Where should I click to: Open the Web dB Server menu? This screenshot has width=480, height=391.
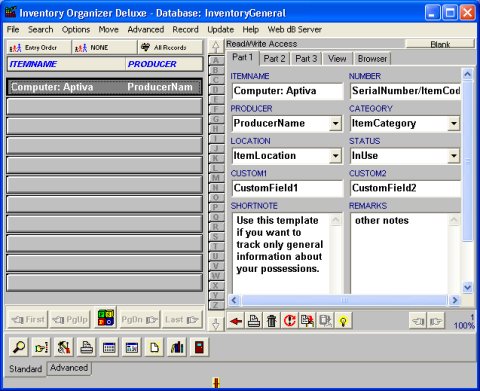tap(295, 29)
